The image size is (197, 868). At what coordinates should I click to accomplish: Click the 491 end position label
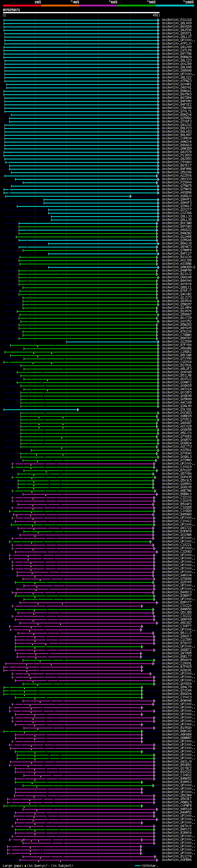click(155, 15)
